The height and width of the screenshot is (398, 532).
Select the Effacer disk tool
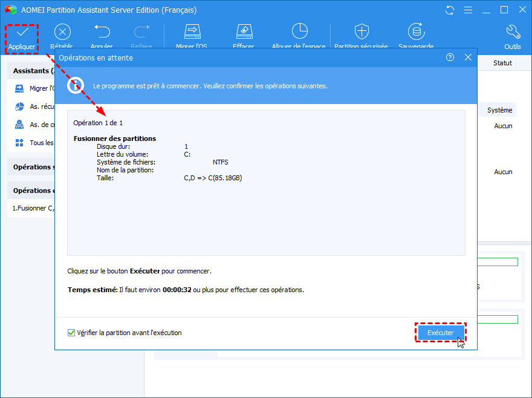coord(244,36)
